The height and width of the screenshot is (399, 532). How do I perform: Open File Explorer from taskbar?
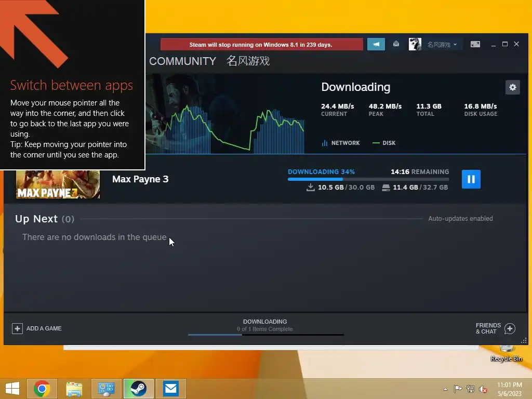(x=74, y=389)
